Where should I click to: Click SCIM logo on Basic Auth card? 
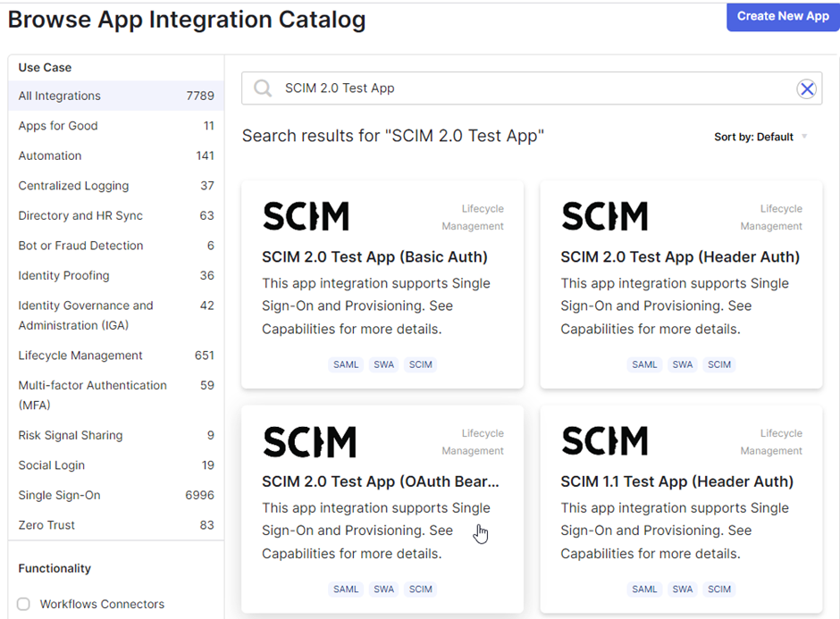point(306,216)
